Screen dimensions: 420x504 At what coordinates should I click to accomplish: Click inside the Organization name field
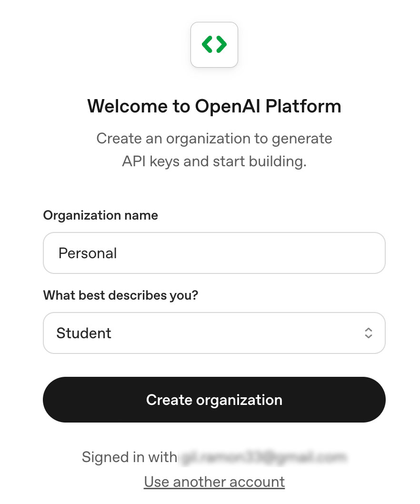click(x=214, y=253)
